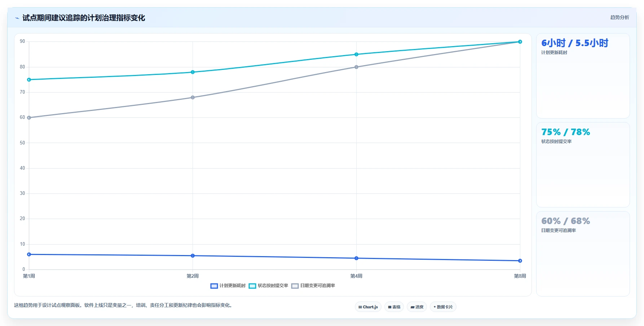Image resolution: width=644 pixels, height=326 pixels.
Task: Click the 第1周 axis label
Action: [29, 276]
